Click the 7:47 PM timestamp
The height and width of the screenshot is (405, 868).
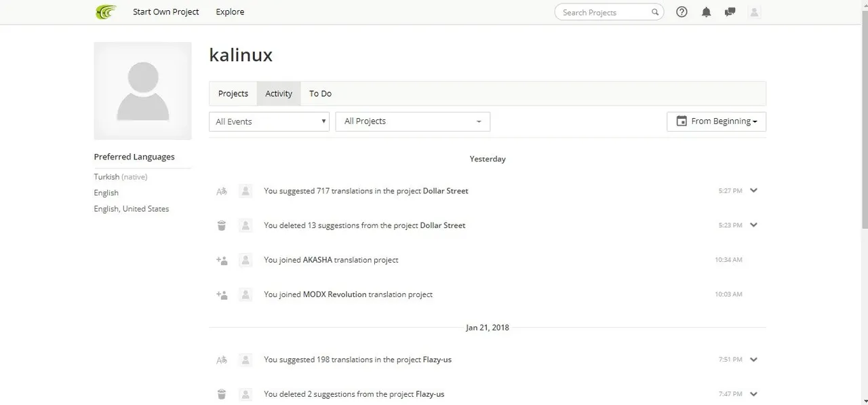[x=730, y=394]
